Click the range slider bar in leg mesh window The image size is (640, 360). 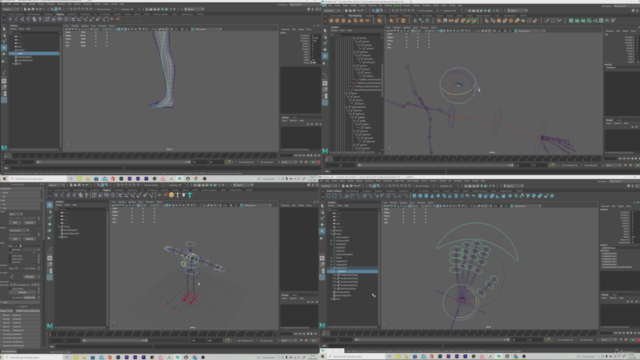(x=113, y=162)
